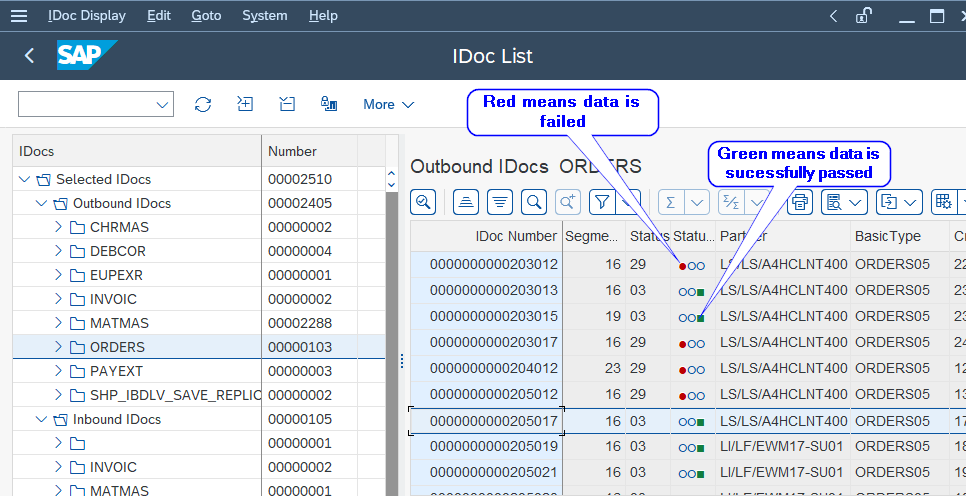966x496 pixels.
Task: Collapse the Inbound IDocs node
Action: click(41, 419)
